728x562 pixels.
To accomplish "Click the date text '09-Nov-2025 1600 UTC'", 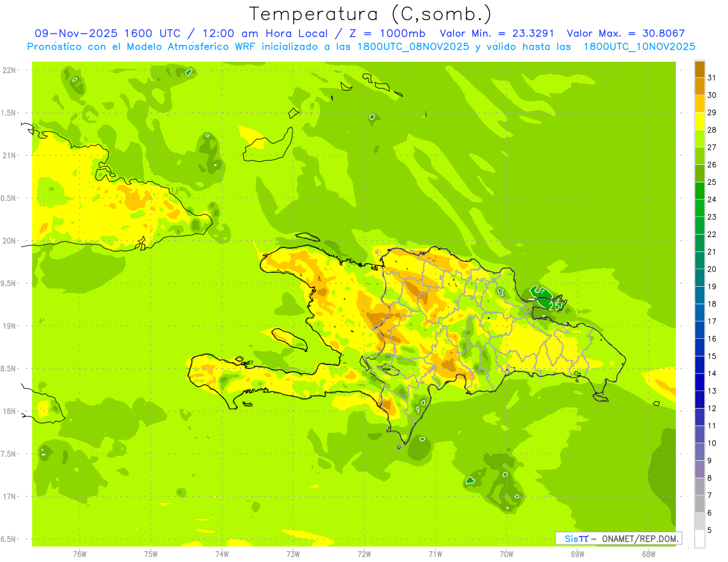I will (107, 33).
